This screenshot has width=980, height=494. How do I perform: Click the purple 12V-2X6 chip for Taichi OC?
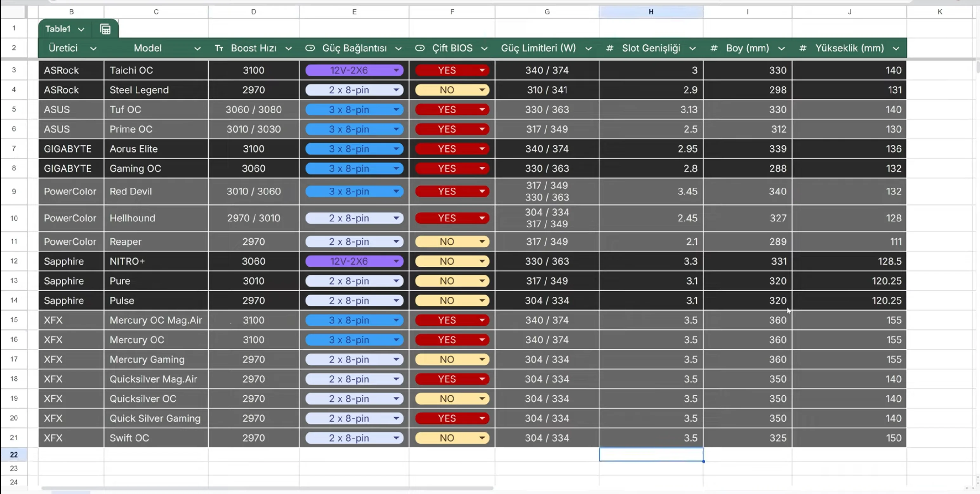354,70
